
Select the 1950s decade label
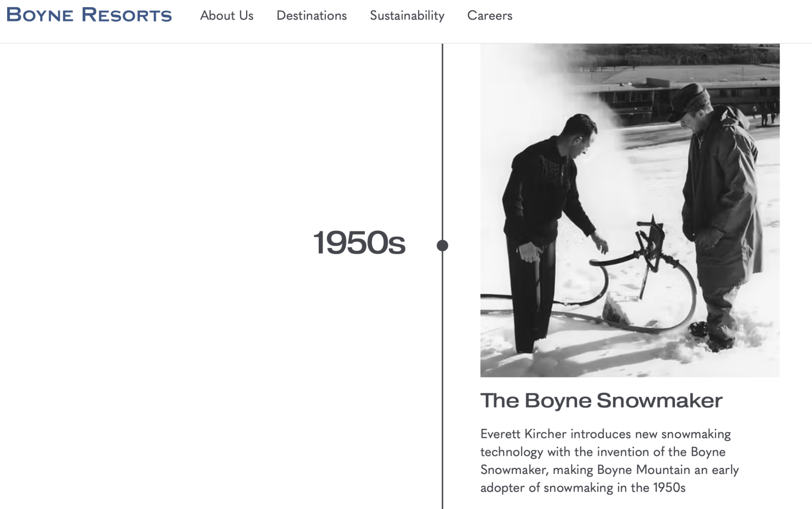359,243
